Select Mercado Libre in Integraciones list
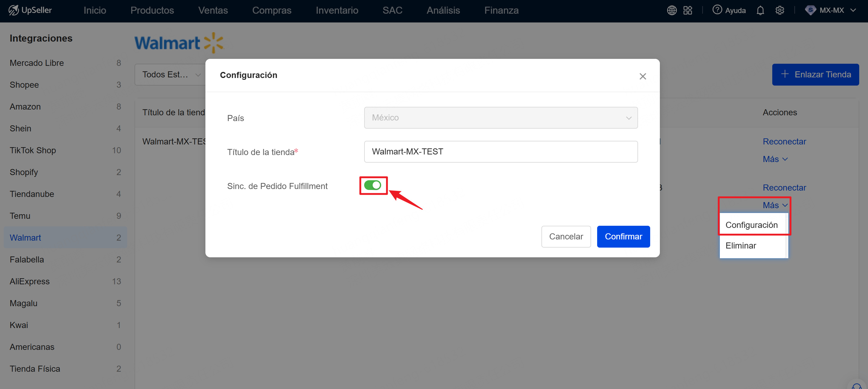 [x=37, y=63]
